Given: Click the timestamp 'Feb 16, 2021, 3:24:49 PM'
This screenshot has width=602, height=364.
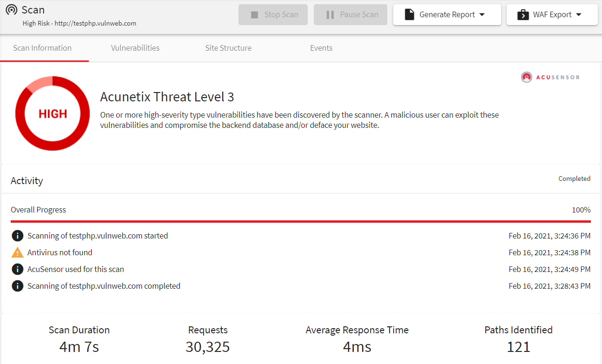Looking at the screenshot, I should point(549,269).
